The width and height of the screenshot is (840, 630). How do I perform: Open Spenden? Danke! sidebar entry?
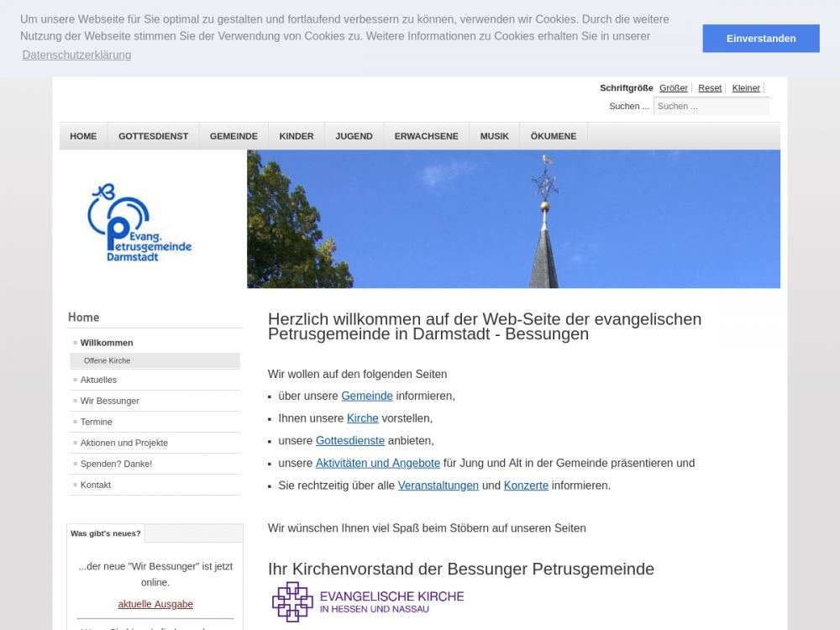tap(116, 464)
